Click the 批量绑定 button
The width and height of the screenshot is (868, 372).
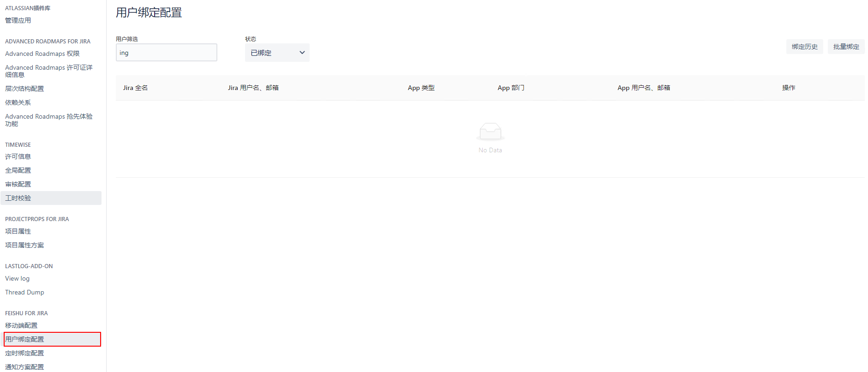[846, 47]
